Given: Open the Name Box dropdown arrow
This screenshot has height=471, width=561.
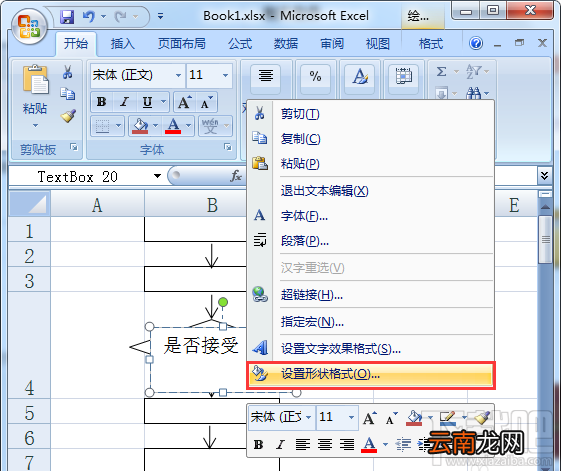Looking at the screenshot, I should 157,176.
